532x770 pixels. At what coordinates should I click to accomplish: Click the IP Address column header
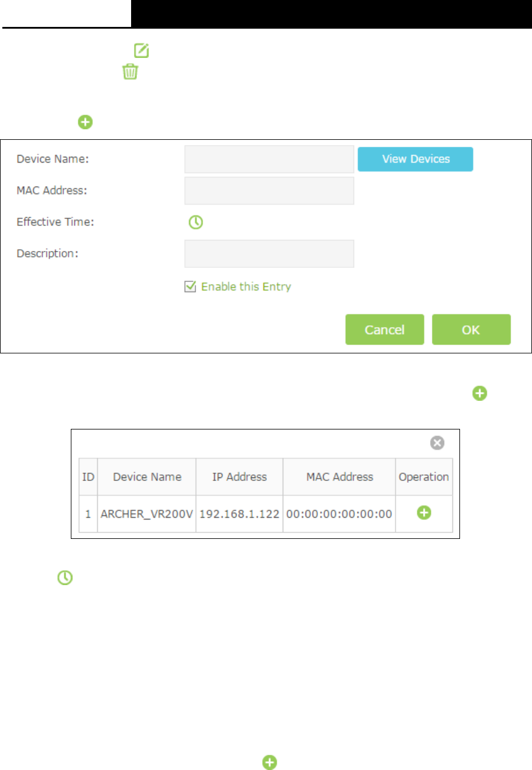[x=239, y=477]
